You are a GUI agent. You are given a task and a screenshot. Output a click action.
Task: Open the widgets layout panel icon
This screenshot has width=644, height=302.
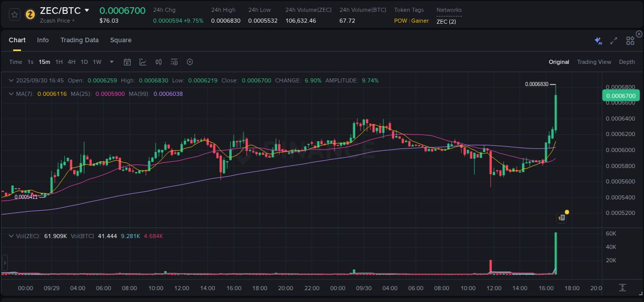[630, 40]
